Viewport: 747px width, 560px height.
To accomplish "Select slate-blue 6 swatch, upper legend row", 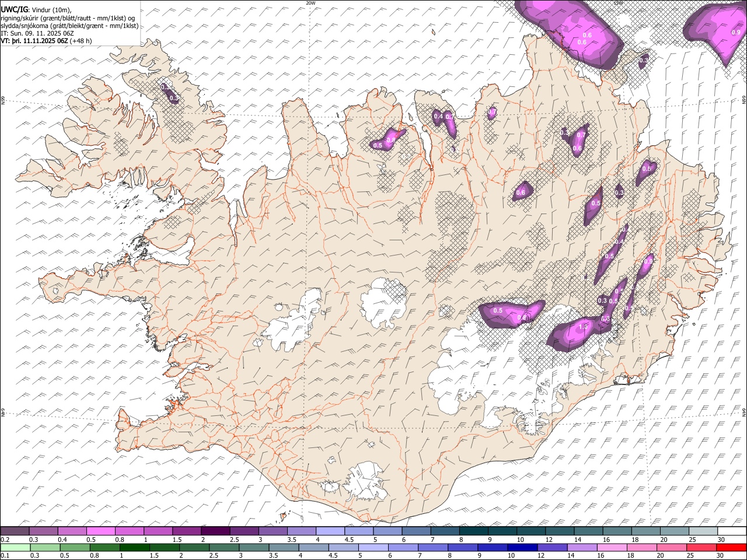I will click(417, 531).
